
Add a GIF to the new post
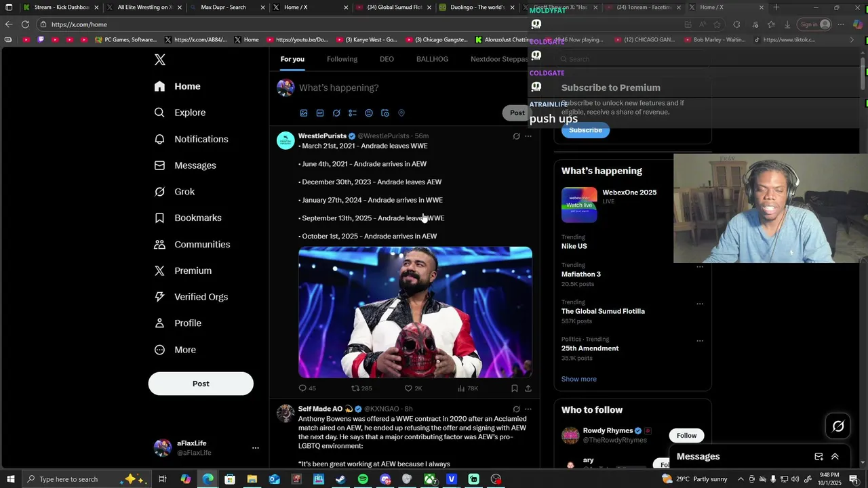[x=320, y=113]
